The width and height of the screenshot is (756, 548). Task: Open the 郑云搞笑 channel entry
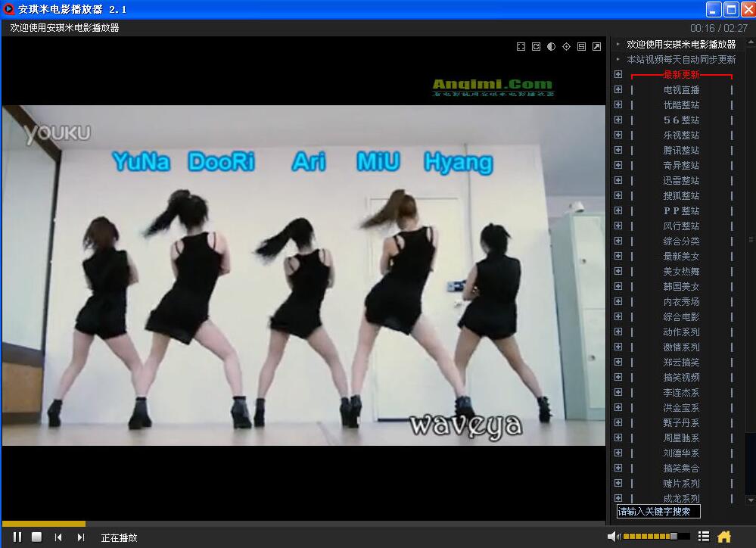681,363
